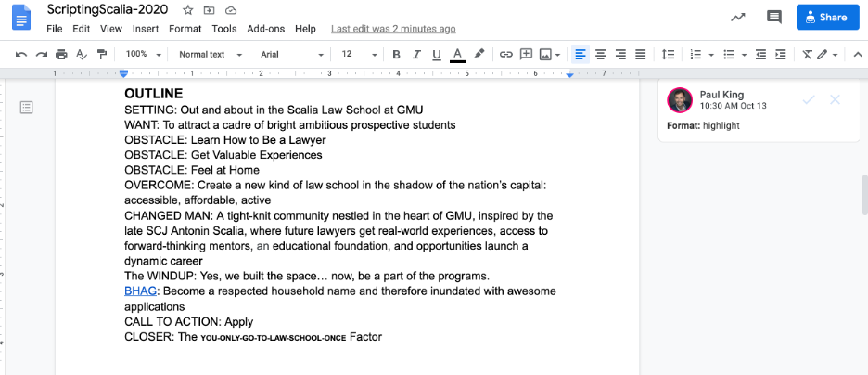Click the vertical scrollbar thumb
868x375 pixels.
click(864, 195)
